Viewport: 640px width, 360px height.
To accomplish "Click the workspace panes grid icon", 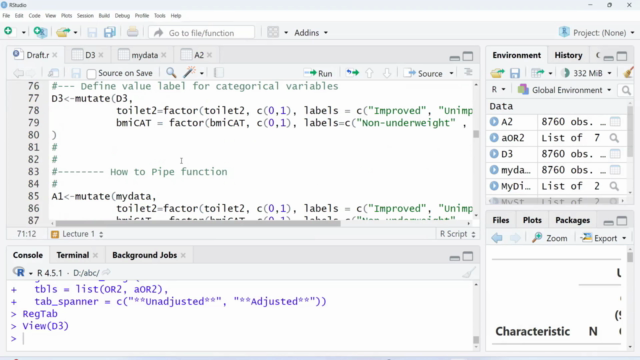I will (x=273, y=32).
